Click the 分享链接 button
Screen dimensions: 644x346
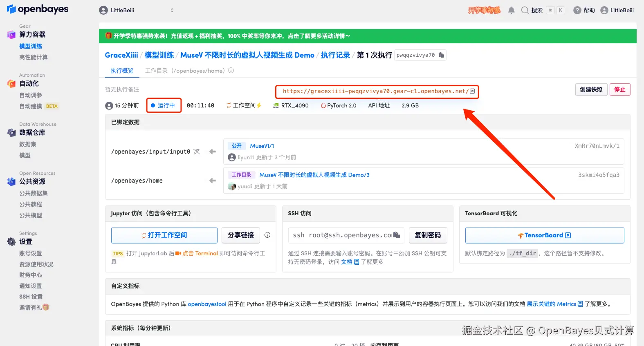(241, 235)
